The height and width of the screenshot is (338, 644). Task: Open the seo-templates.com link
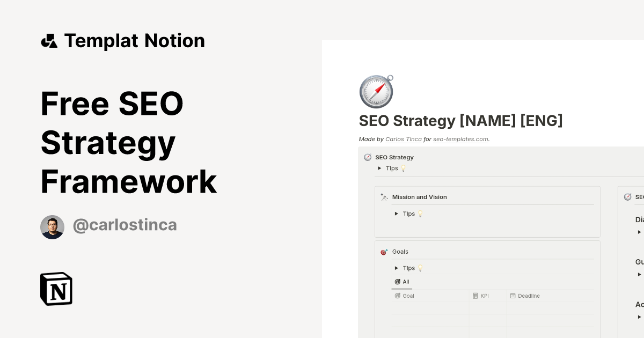[460, 139]
